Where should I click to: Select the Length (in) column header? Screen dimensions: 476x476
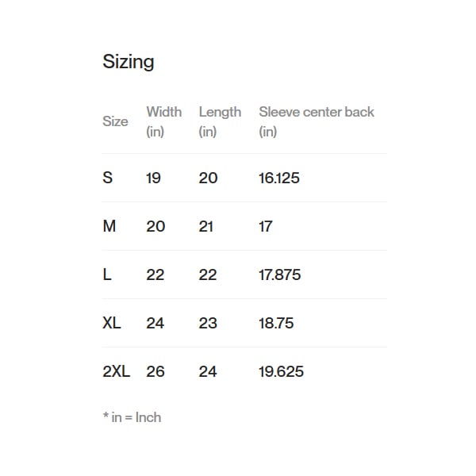pos(220,121)
